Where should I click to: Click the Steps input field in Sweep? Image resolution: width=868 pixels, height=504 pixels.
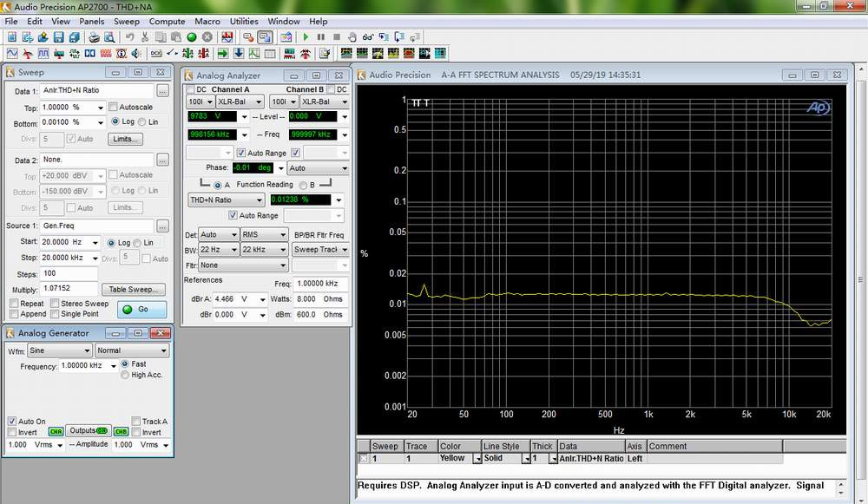click(68, 273)
